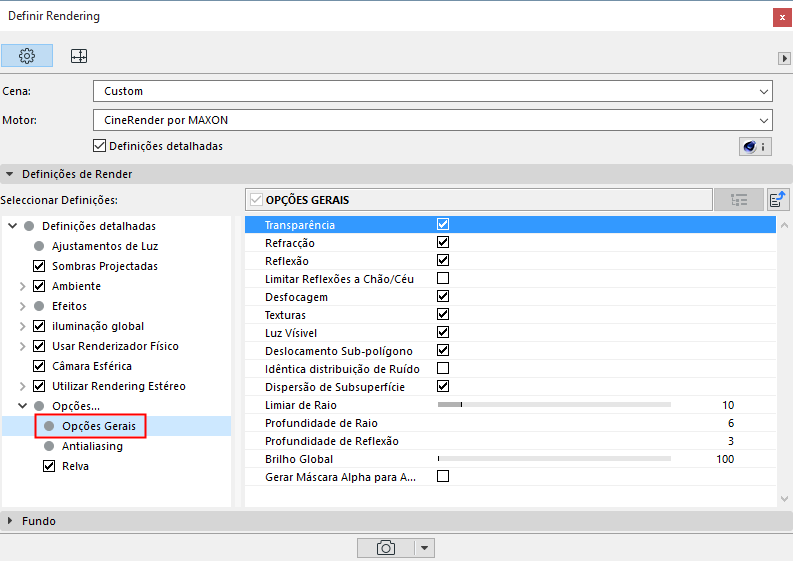The width and height of the screenshot is (793, 561).
Task: Click the Profundidade de Raio value 6
Action: [731, 423]
